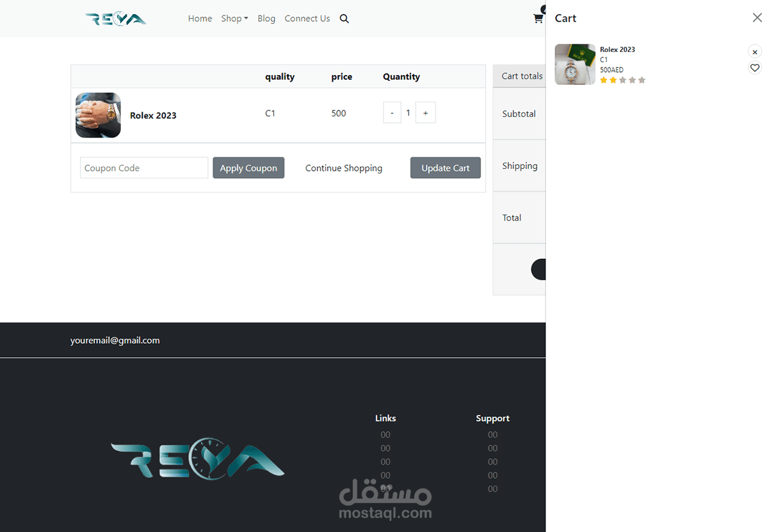The width and height of the screenshot is (771, 532).
Task: Open the Rolex 2023 product name link
Action: [153, 116]
